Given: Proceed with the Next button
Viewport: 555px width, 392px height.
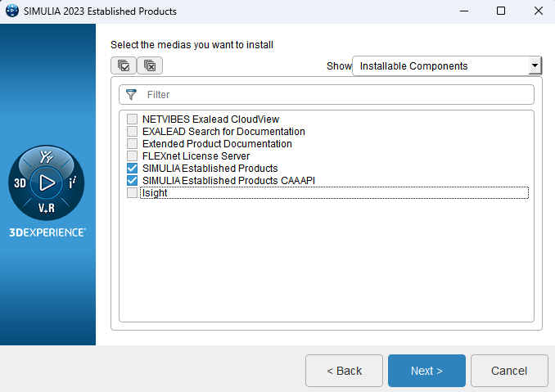Looking at the screenshot, I should tap(426, 371).
